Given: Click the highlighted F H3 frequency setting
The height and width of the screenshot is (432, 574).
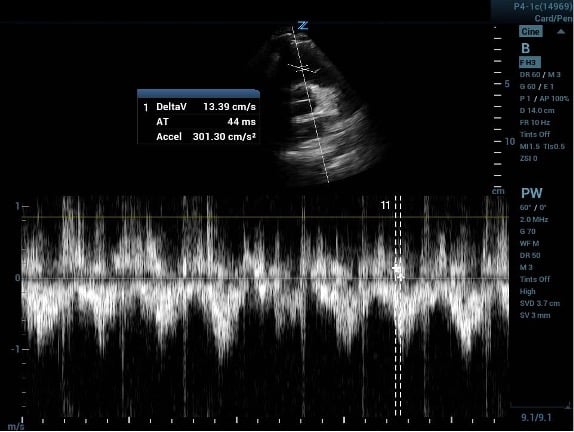Looking at the screenshot, I should click(x=530, y=63).
